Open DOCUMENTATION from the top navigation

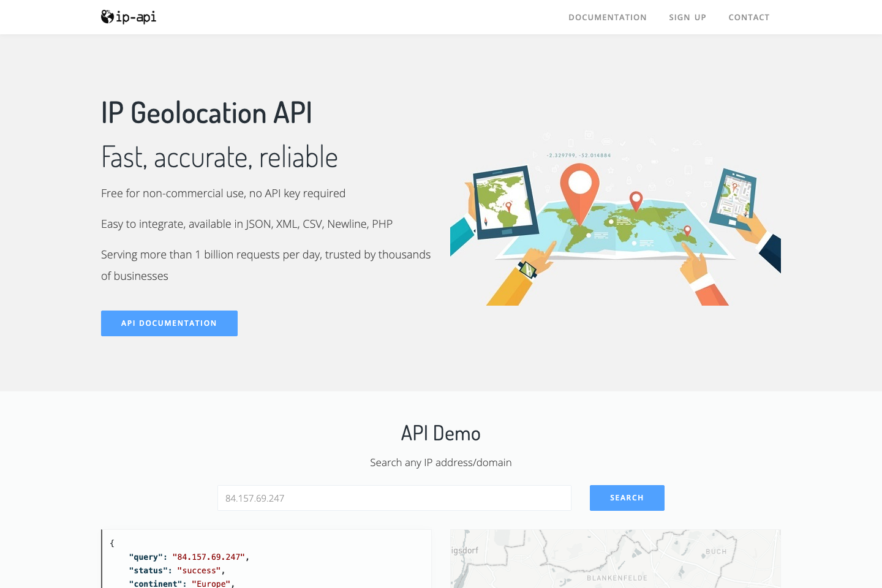point(608,17)
